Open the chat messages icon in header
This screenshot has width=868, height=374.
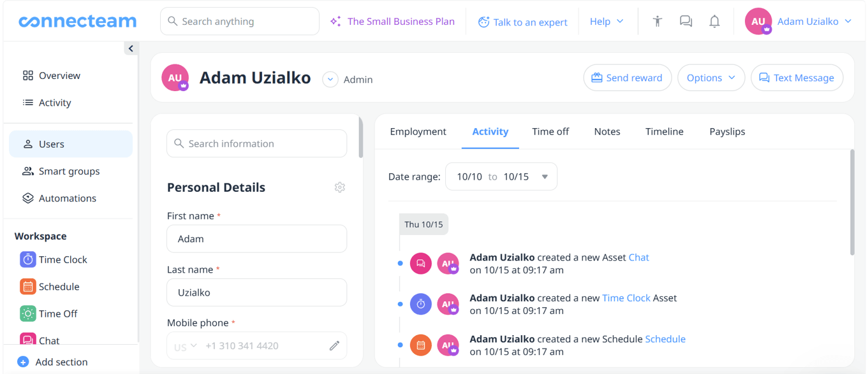click(x=686, y=21)
